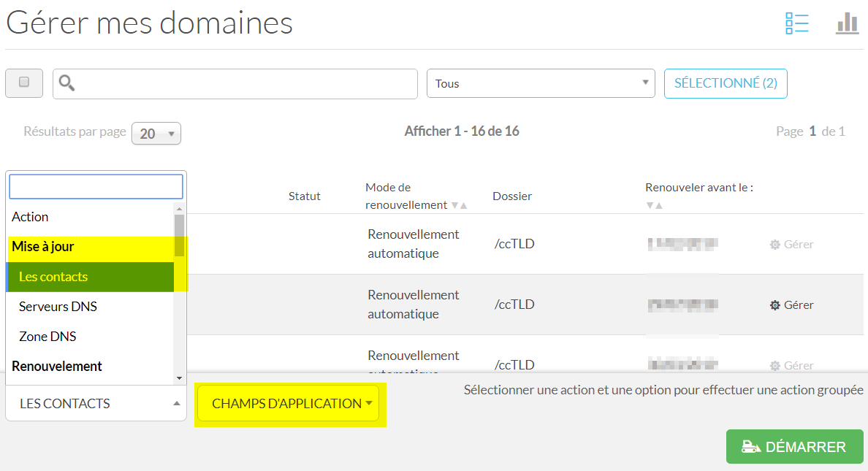Select Les contacts in action list
This screenshot has width=868, height=471.
(x=90, y=277)
